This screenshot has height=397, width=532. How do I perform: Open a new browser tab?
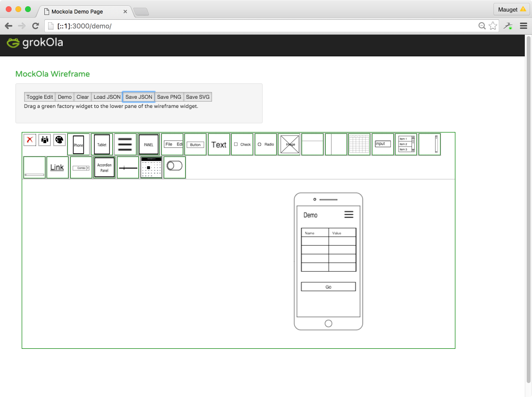141,12
